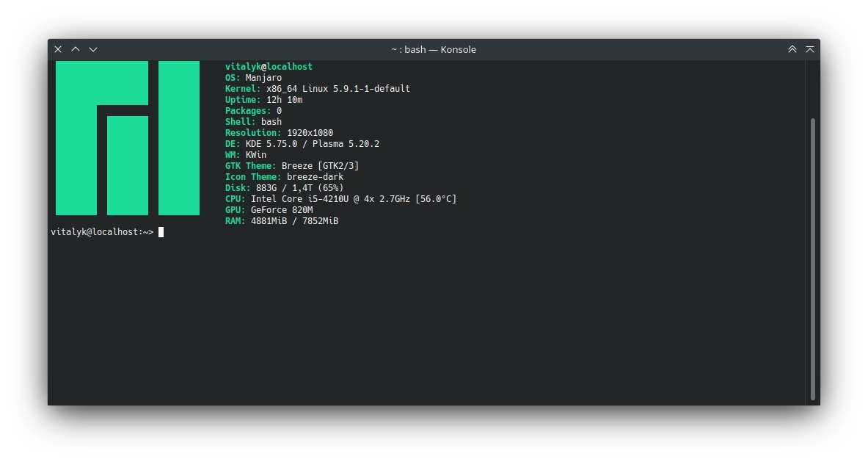868x462 pixels.
Task: Click the 'Disk: 883G / 1,4T (65%)' line
Action: click(284, 188)
